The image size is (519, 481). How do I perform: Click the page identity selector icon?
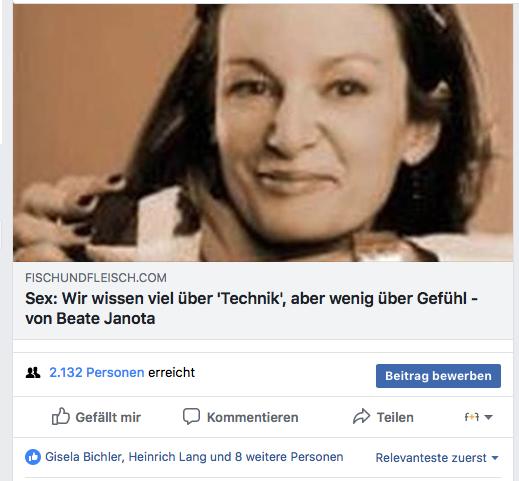[x=472, y=417]
